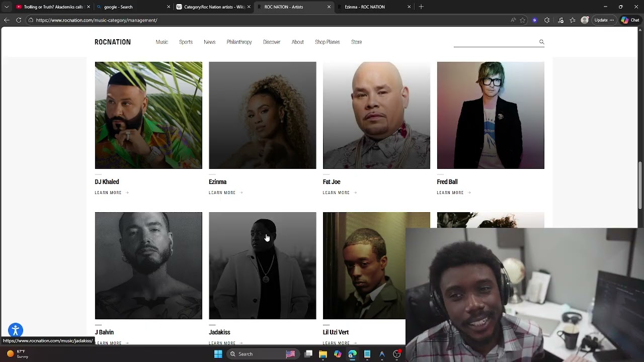Open the Music menu on Roc Nation
This screenshot has height=362, width=644.
click(162, 42)
